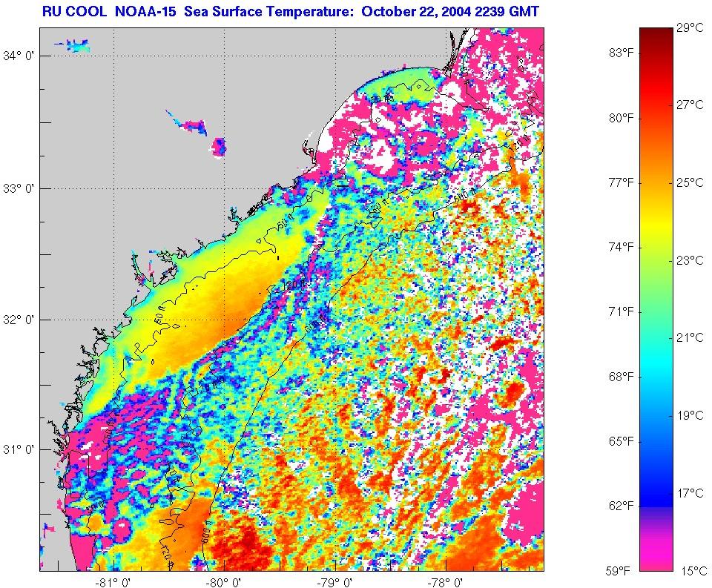Click the '-80° 0'' longitude label
The height and width of the screenshot is (588, 712).
[224, 581]
